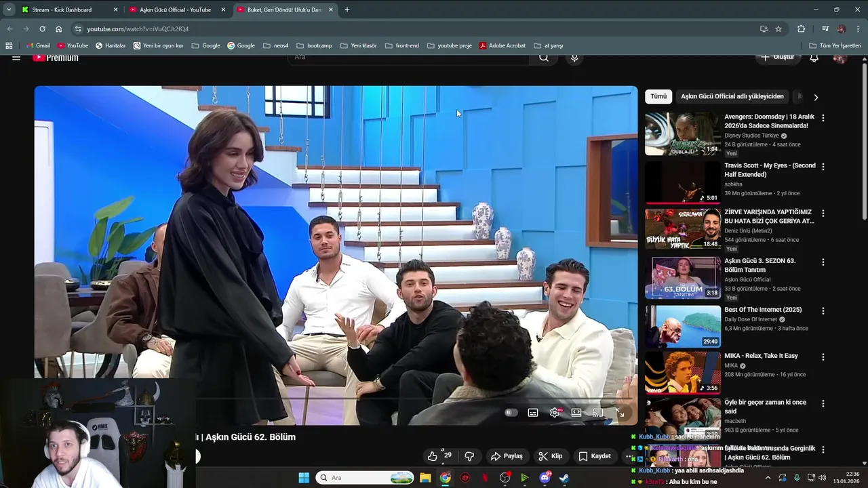The image size is (868, 488).
Task: Go to browser home page
Action: pyautogui.click(x=58, y=29)
